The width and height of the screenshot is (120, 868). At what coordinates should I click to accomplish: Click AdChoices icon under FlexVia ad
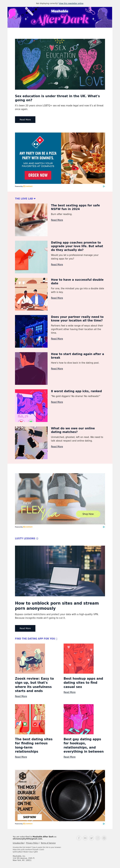pos(104,527)
